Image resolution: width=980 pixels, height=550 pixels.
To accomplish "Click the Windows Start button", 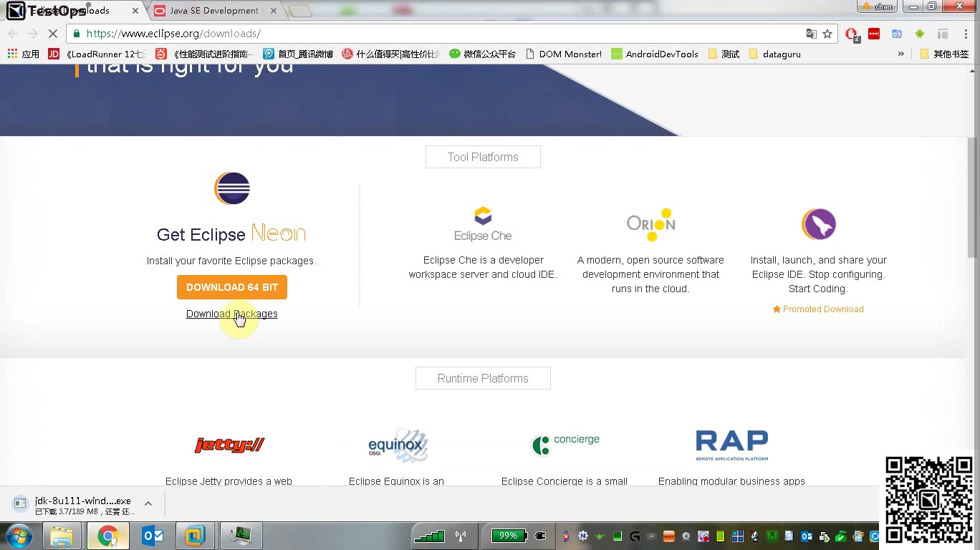I will click(x=19, y=536).
